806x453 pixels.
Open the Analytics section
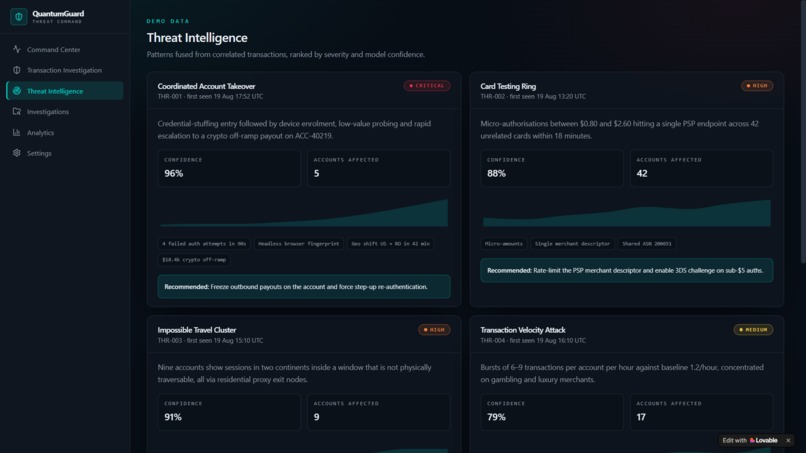pos(65,132)
